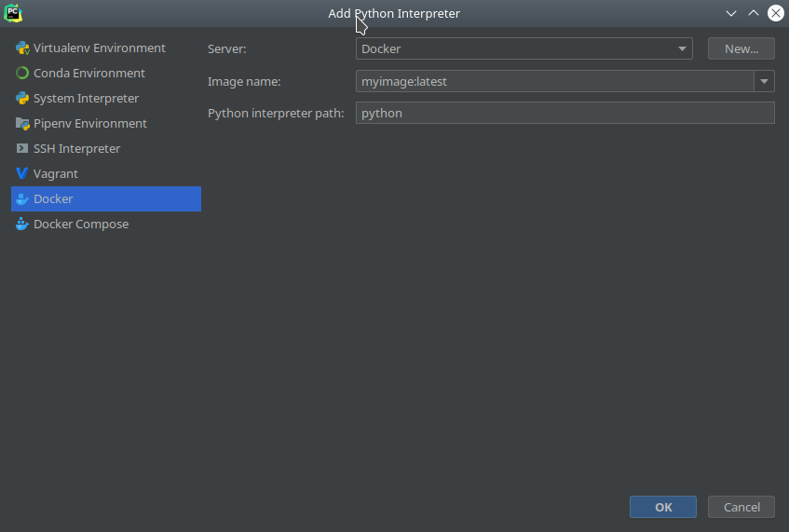Click the Conda Environment ring icon

coord(22,73)
